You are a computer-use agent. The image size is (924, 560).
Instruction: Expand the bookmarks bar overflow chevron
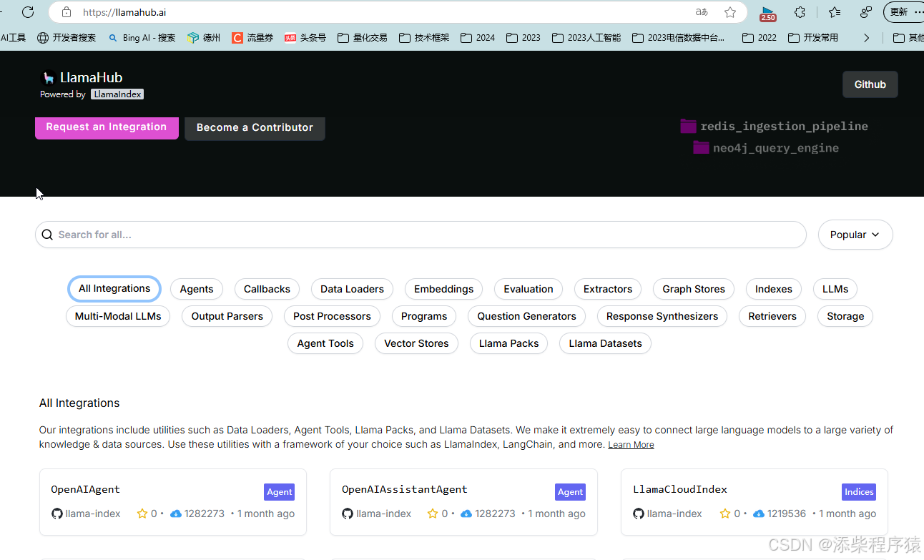click(867, 38)
